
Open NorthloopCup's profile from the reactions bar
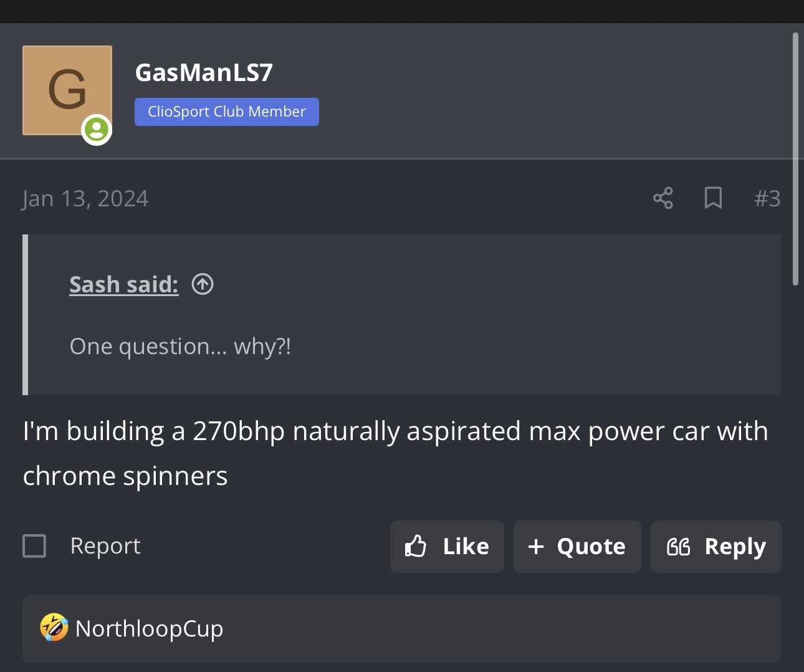149,628
